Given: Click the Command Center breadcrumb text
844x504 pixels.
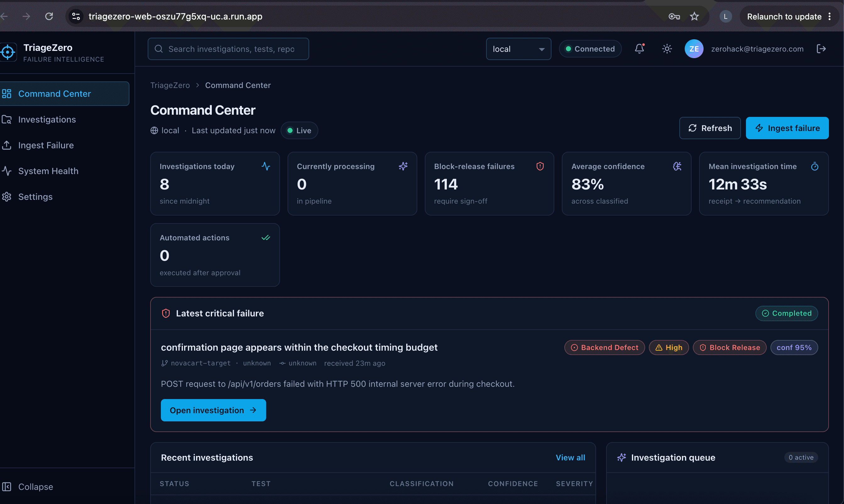Looking at the screenshot, I should pyautogui.click(x=238, y=85).
